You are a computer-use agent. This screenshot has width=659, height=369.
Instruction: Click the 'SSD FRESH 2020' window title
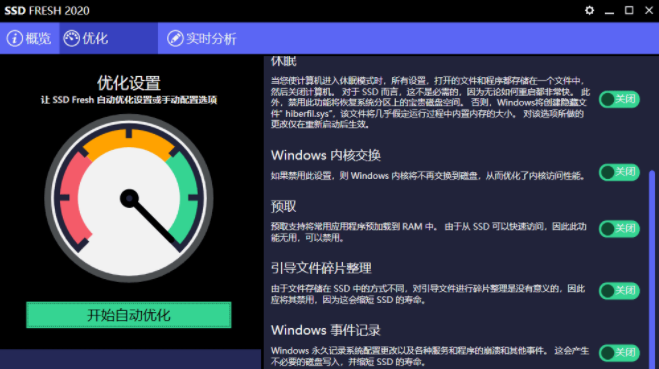(47, 11)
